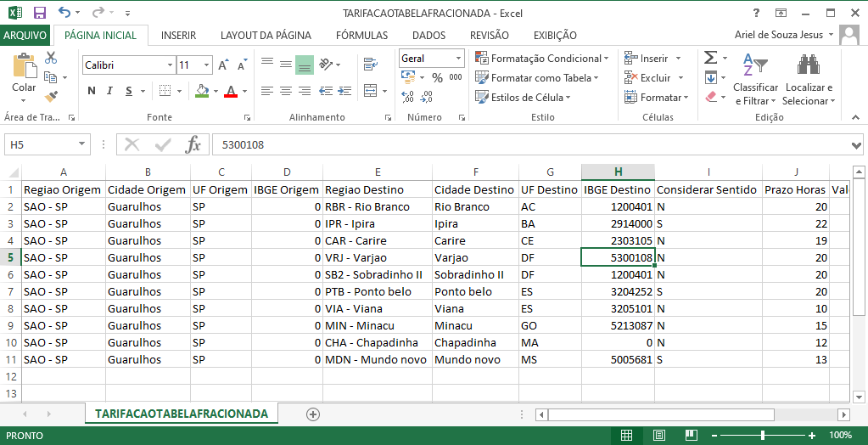Select cell containing Sobradinho II in column F
This screenshot has width=868, height=445.
point(475,274)
